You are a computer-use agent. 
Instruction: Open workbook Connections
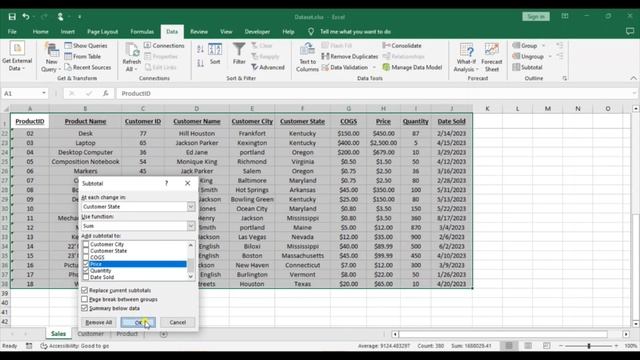pyautogui.click(x=164, y=45)
